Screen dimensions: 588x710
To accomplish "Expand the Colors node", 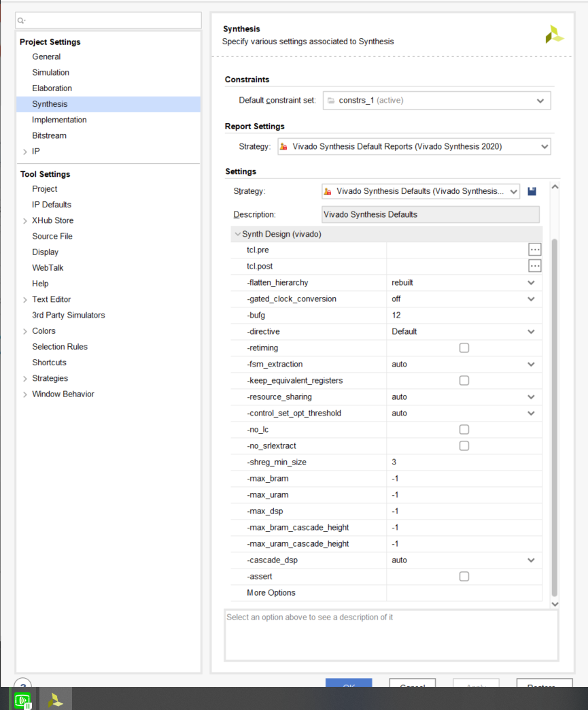I will 25,331.
